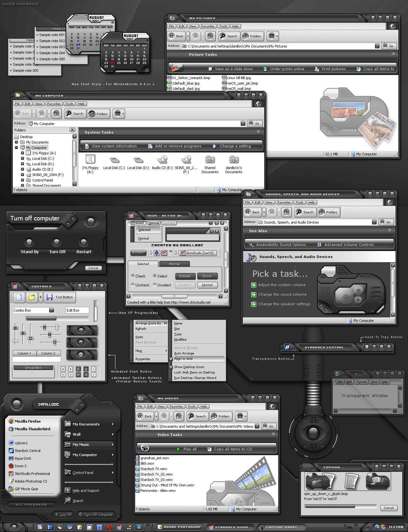Open the Views dropdown in My Pictures toolbar

point(273,36)
